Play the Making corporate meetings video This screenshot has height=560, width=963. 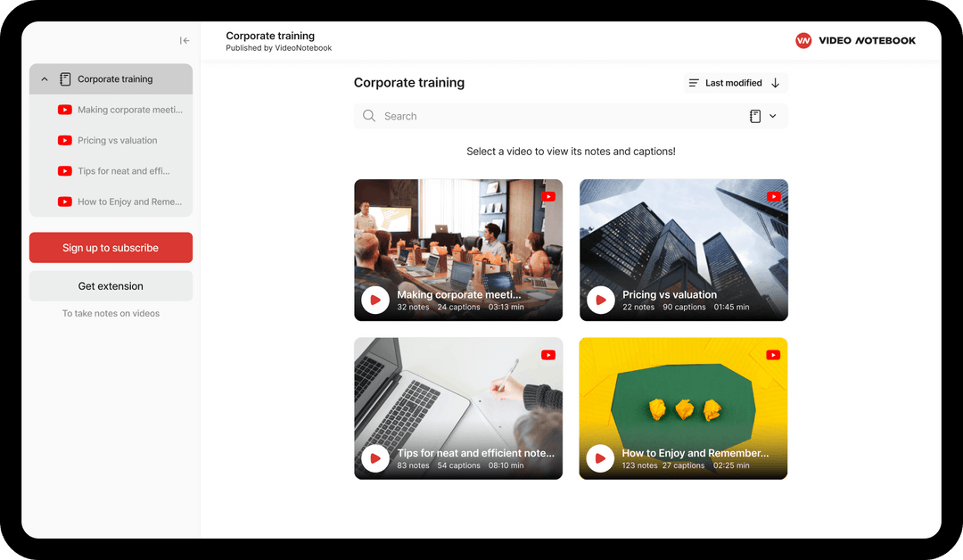click(375, 301)
